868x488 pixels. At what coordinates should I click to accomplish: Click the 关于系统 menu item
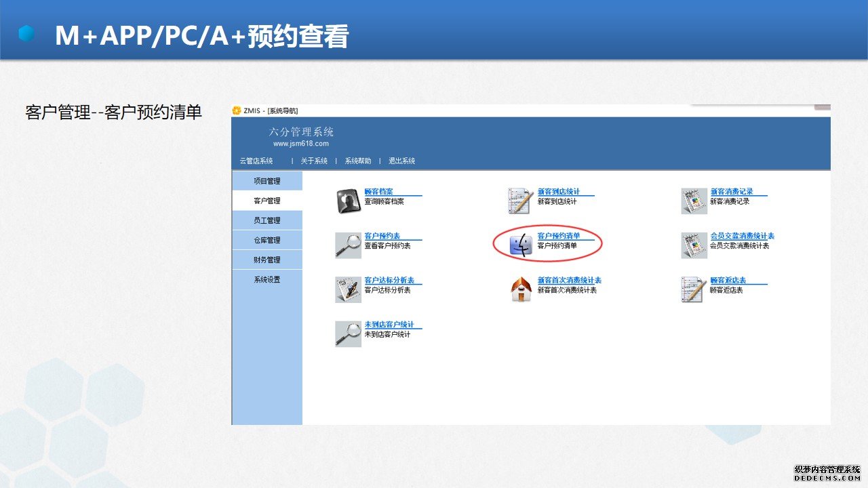pos(314,161)
